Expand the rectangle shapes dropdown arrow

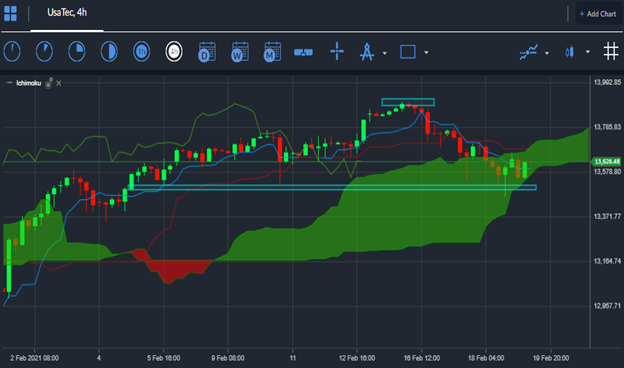pyautogui.click(x=426, y=53)
